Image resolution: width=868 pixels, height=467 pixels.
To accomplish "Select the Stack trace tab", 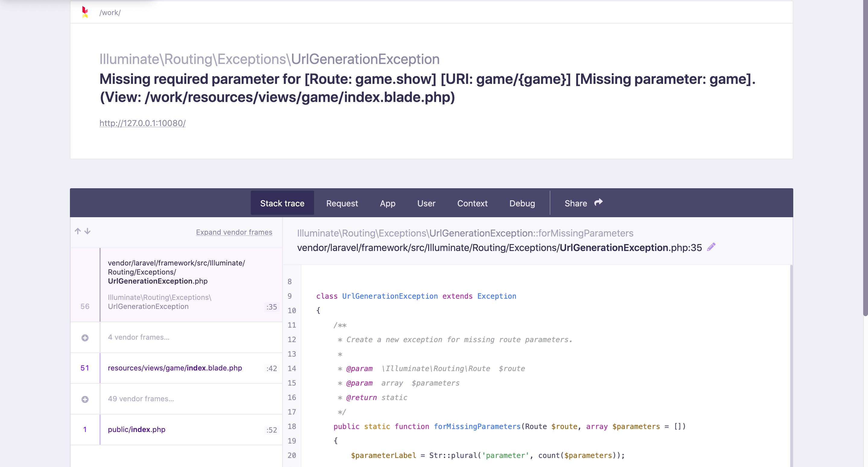I will (282, 203).
